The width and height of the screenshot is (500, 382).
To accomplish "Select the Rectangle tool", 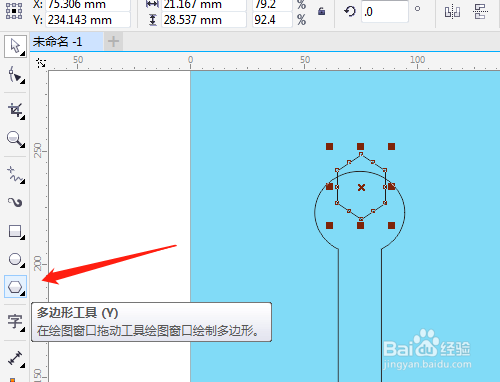I will (x=15, y=231).
